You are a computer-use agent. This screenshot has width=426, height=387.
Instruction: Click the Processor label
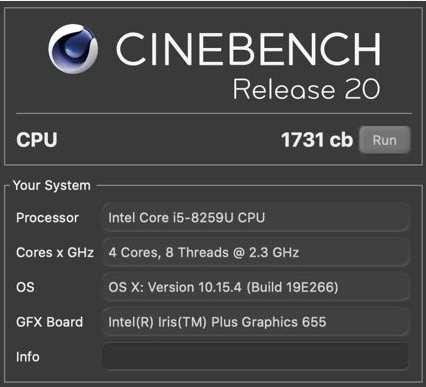coord(47,218)
